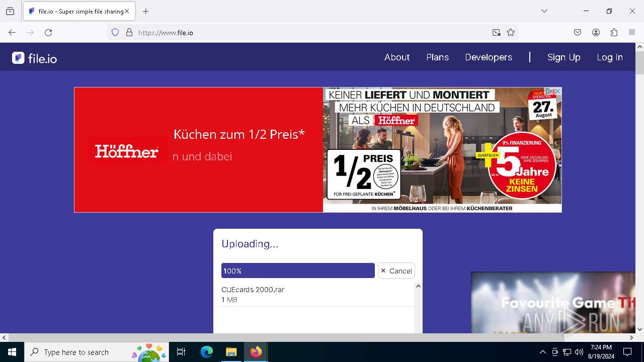Open File Explorer from taskbar
The height and width of the screenshot is (362, 644).
point(231,352)
